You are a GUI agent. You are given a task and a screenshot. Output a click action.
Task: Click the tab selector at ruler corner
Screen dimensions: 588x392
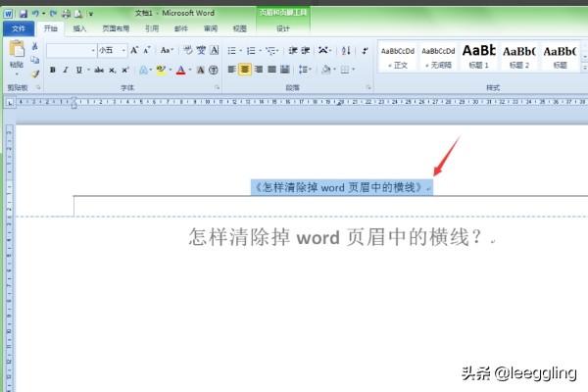[x=10, y=102]
